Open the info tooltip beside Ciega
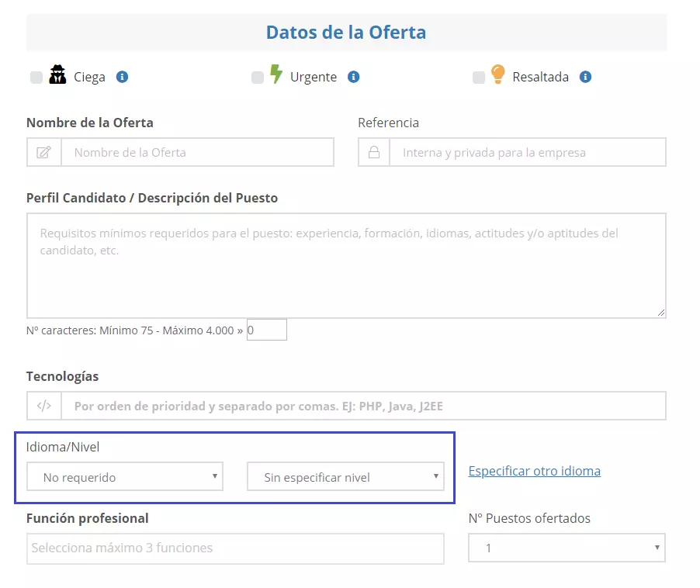The height and width of the screenshot is (588, 700). 123,76
